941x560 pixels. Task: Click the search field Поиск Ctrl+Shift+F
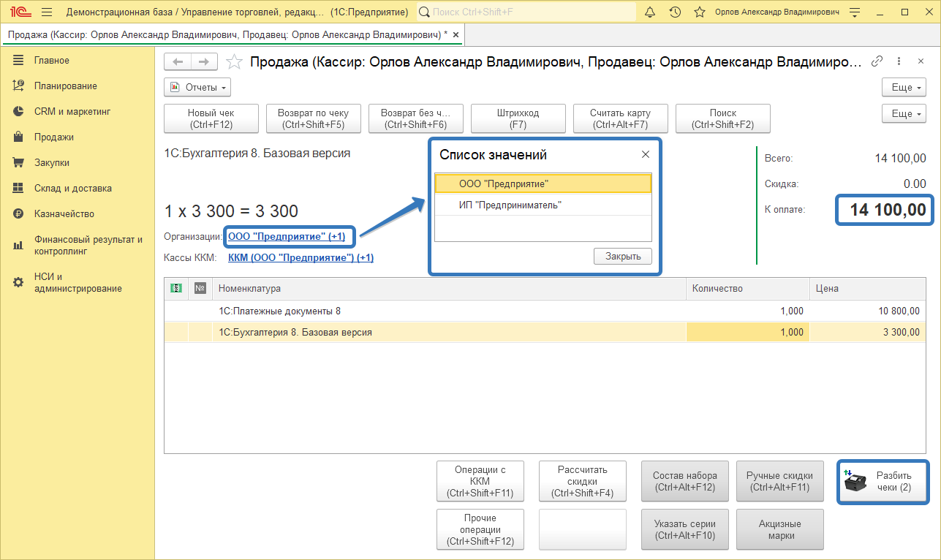525,12
